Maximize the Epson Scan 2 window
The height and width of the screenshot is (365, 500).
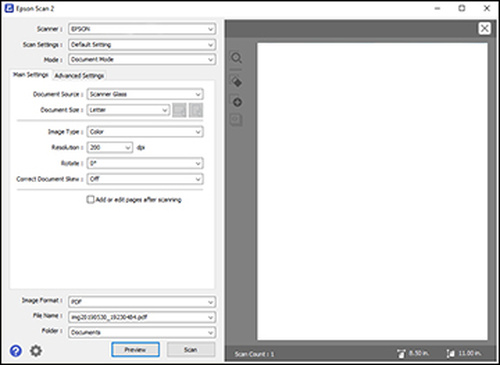point(462,8)
